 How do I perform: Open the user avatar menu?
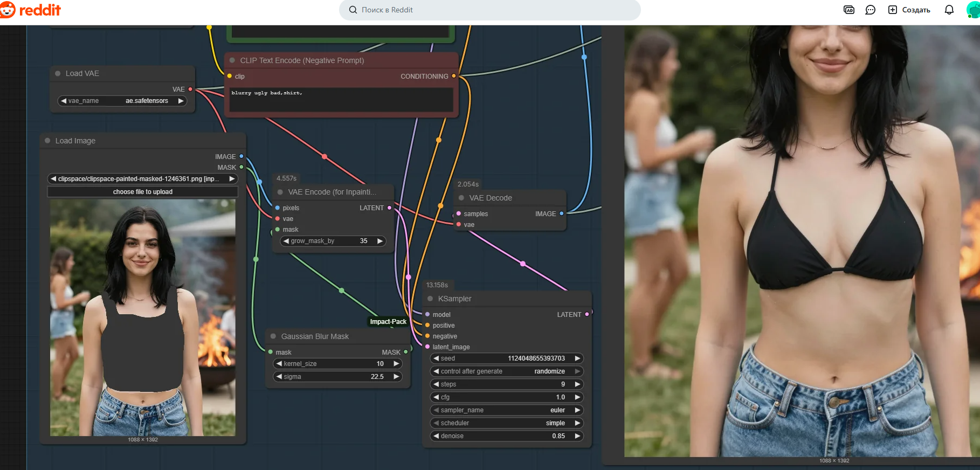point(974,10)
